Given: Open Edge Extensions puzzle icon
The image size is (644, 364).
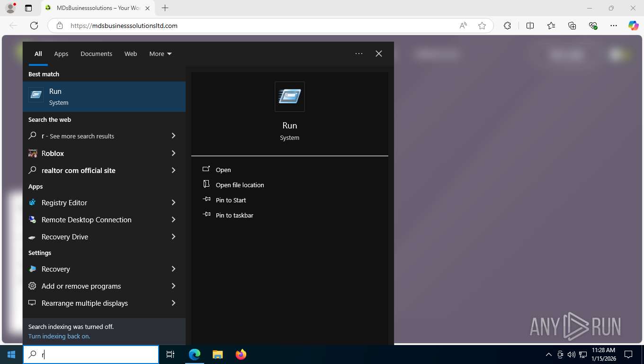Looking at the screenshot, I should point(507,26).
